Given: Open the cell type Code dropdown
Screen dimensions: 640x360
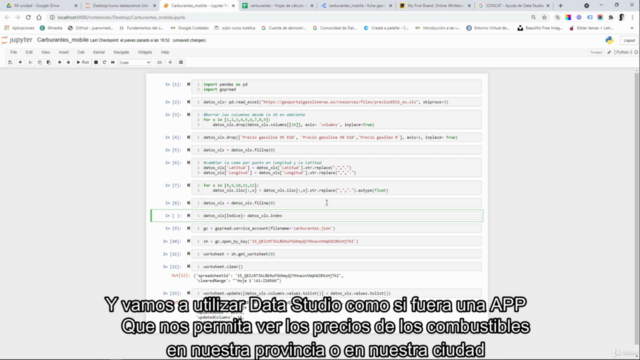Looking at the screenshot, I should [135, 62].
